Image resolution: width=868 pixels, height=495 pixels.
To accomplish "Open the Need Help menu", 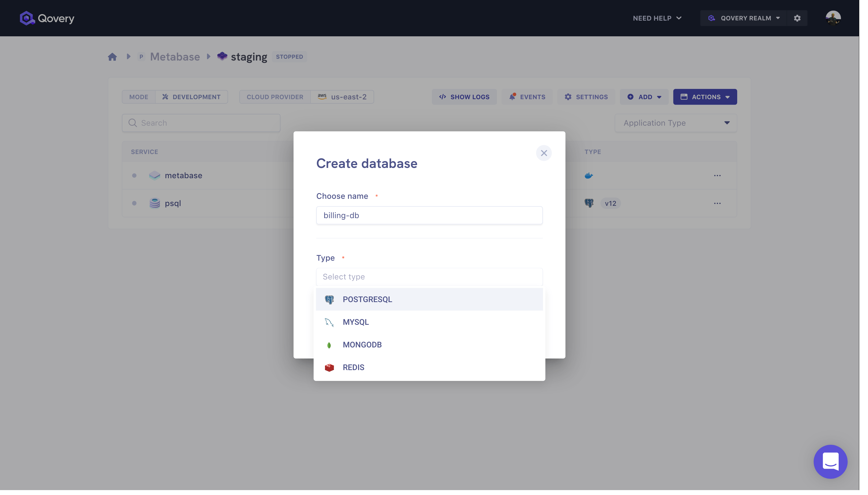I will point(657,18).
